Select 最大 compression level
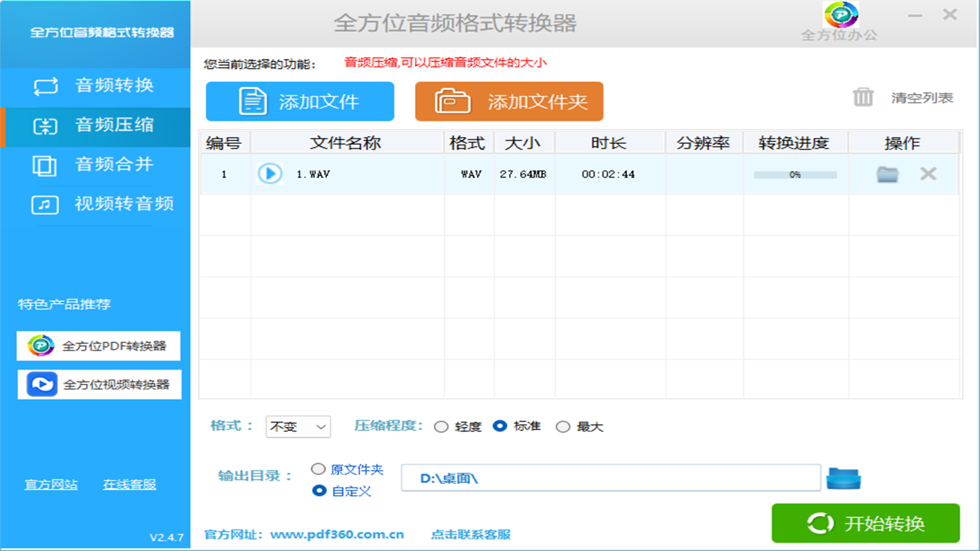Screen dimensions: 980x551 pos(563,427)
